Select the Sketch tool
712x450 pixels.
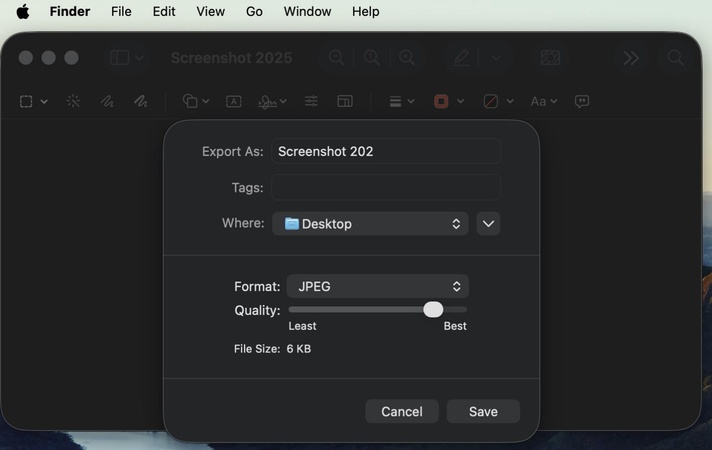[107, 101]
